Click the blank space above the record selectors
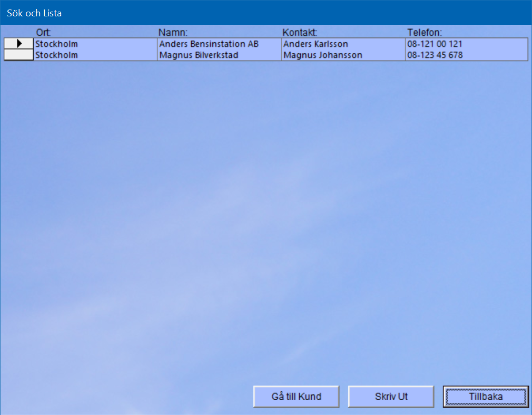532x415 pixels. [18, 32]
